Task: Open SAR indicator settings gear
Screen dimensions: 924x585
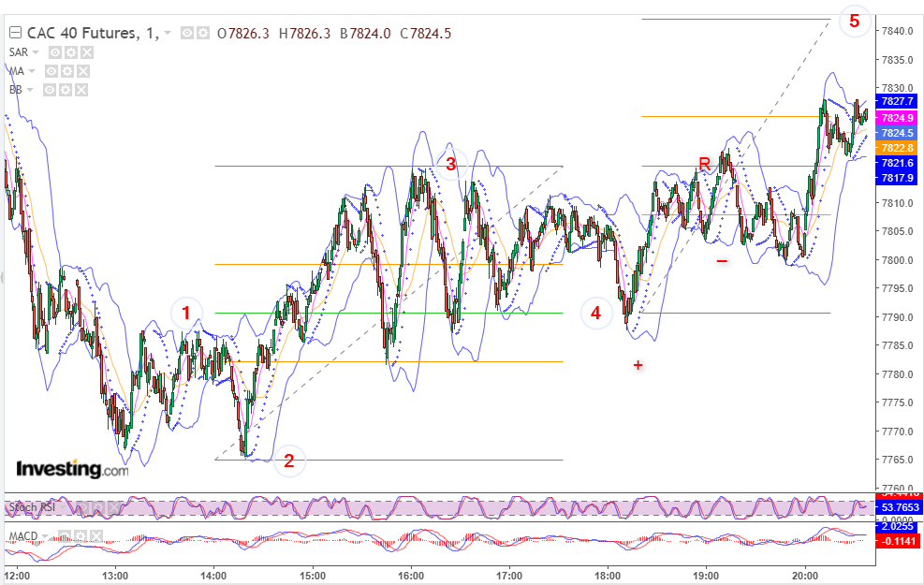Action: coord(71,52)
